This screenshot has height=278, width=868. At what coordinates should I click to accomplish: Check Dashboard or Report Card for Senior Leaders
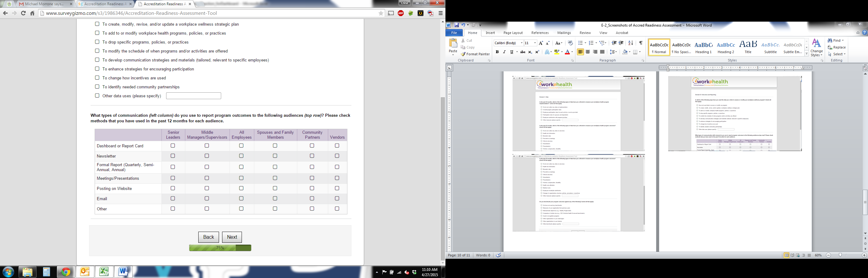pyautogui.click(x=173, y=146)
